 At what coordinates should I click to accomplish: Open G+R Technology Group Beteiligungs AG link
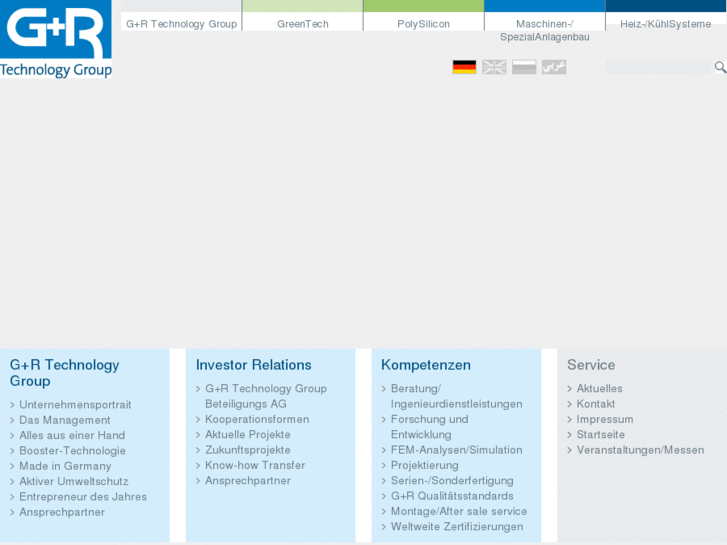[x=266, y=396]
